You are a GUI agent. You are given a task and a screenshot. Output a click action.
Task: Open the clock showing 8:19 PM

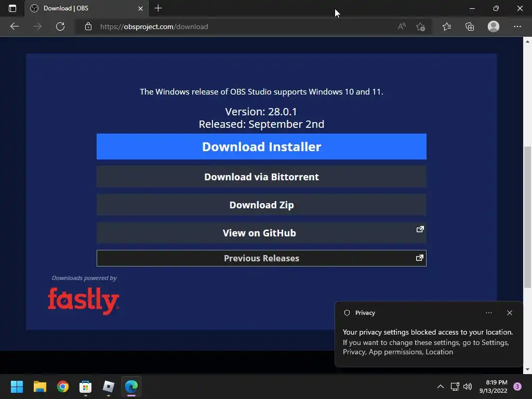(x=494, y=387)
